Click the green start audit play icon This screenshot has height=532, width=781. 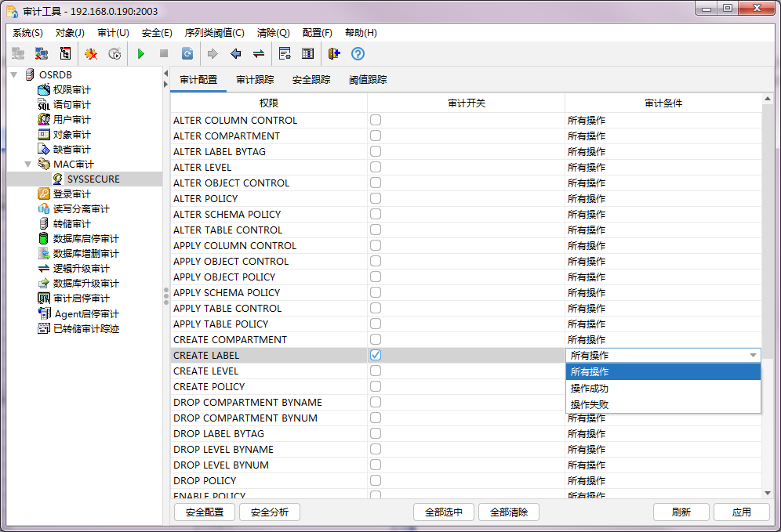click(x=141, y=54)
